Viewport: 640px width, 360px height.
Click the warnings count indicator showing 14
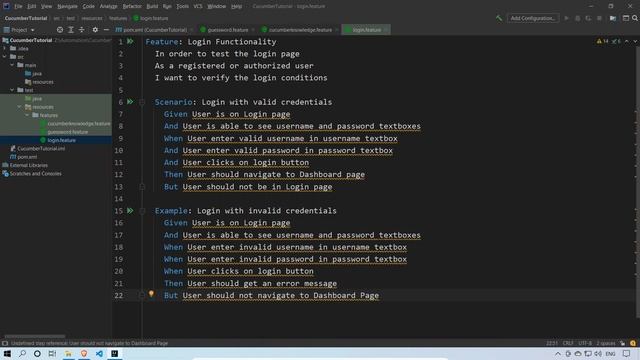tap(602, 41)
